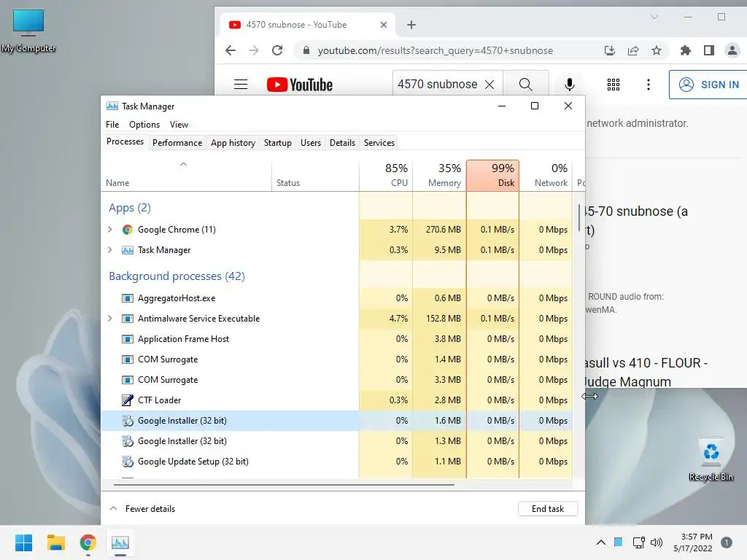Screen dimensions: 747x560
Task: Go back in Chrome navigation
Action: (231, 50)
